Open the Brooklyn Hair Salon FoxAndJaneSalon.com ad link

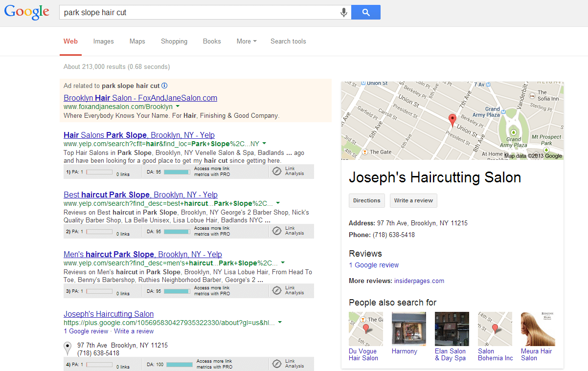click(x=140, y=98)
